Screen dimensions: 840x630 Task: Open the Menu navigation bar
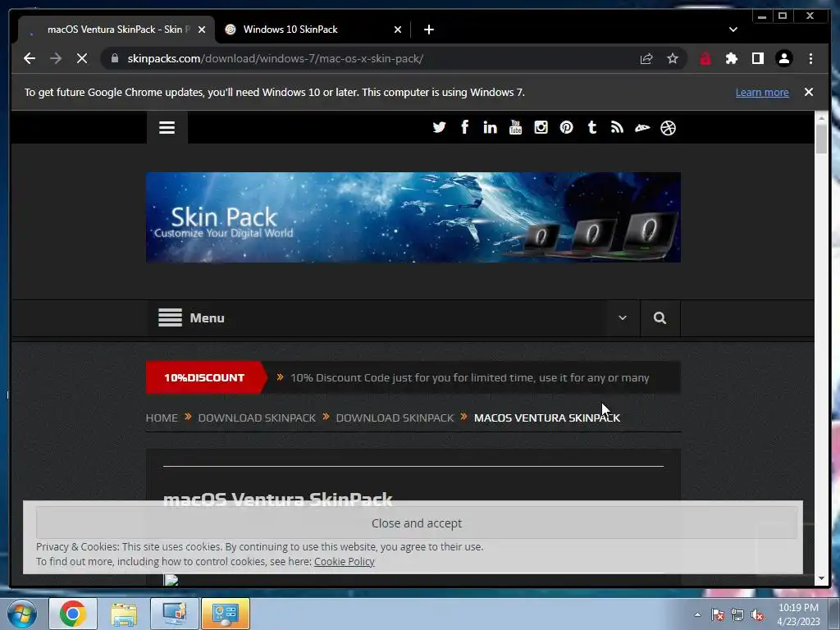point(393,318)
